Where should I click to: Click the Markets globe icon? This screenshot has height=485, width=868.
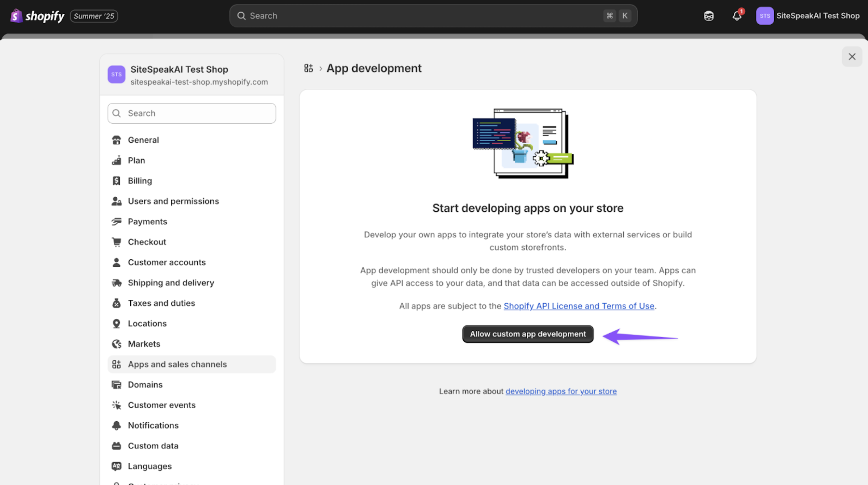(117, 344)
